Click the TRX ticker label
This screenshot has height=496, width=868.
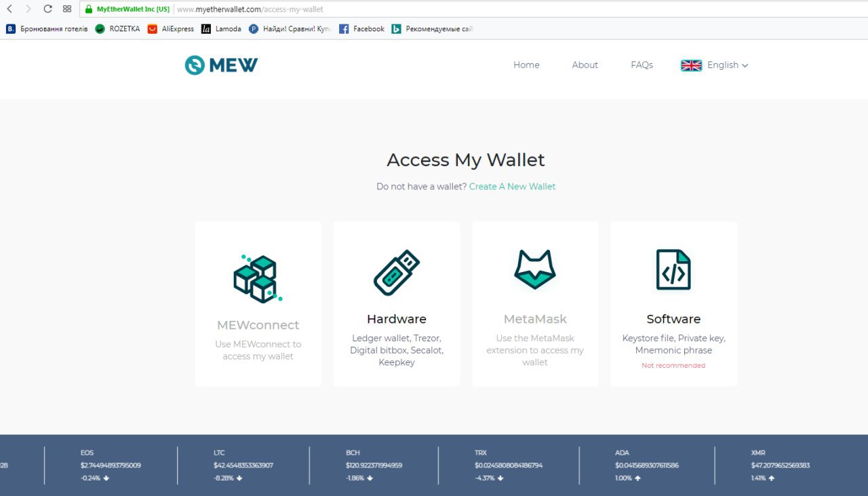(481, 453)
